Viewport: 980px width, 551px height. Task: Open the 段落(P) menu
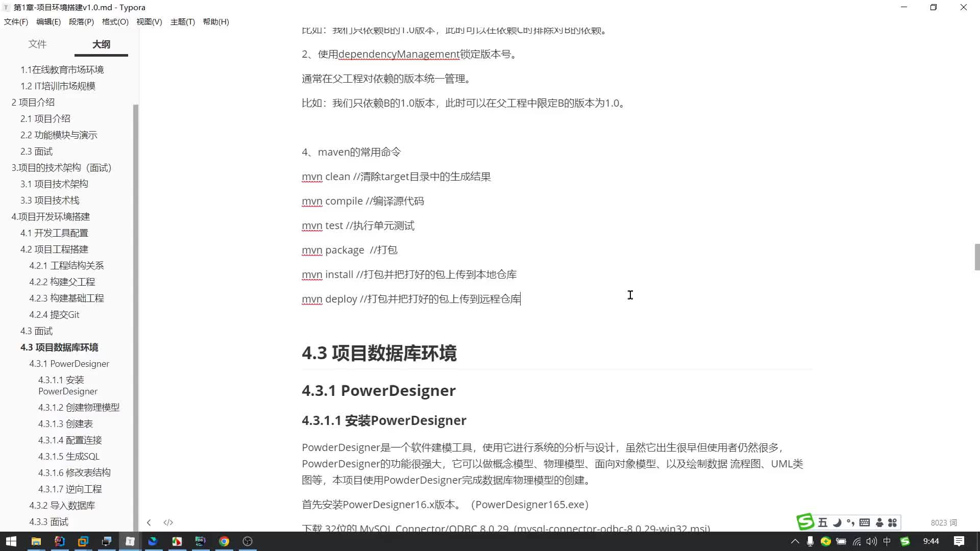[81, 21]
